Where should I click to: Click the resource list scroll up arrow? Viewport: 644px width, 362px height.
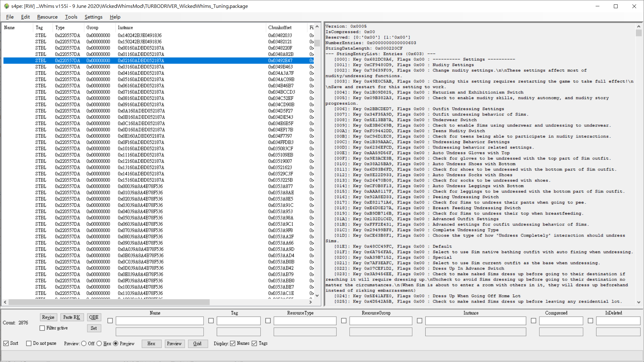(x=317, y=27)
